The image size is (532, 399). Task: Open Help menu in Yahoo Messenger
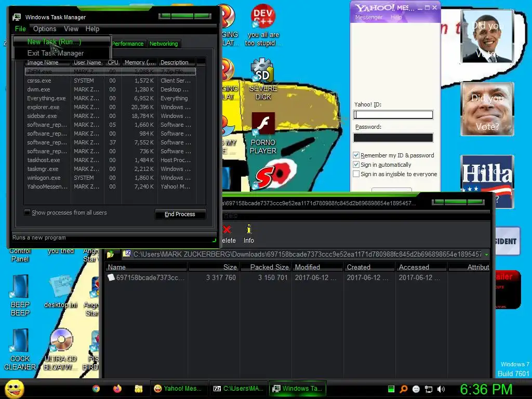[396, 17]
